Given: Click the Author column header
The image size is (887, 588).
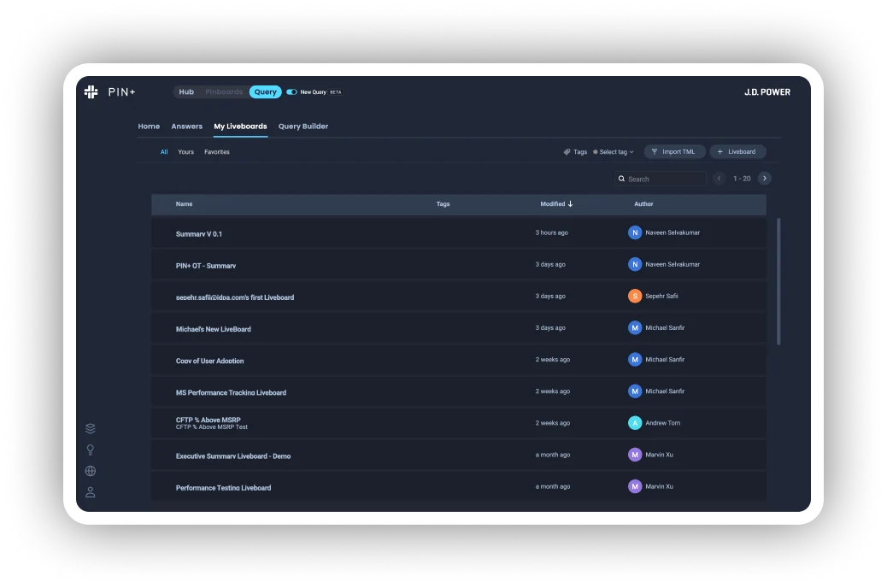Looking at the screenshot, I should 643,203.
